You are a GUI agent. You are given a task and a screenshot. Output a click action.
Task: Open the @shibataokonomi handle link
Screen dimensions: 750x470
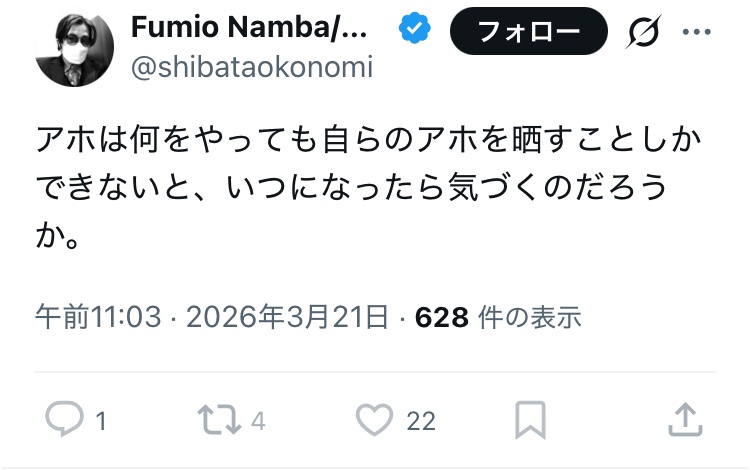[252, 68]
